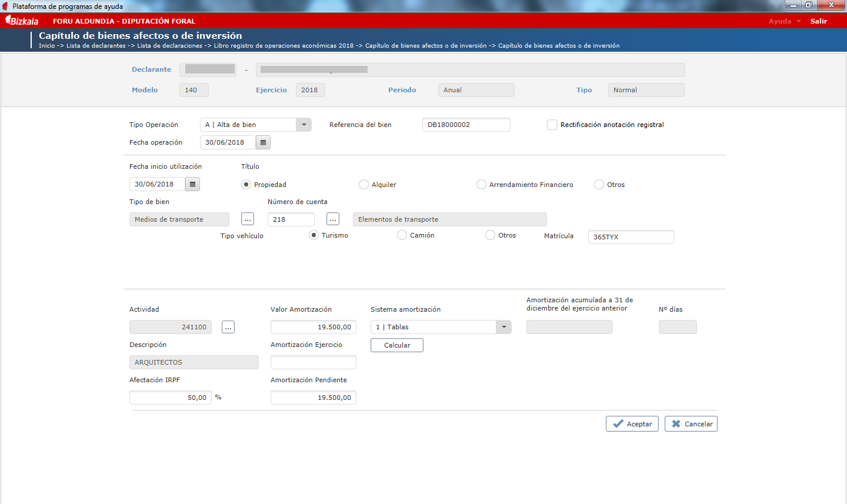The width and height of the screenshot is (847, 504).
Task: Open the Ayuda menu
Action: click(785, 21)
